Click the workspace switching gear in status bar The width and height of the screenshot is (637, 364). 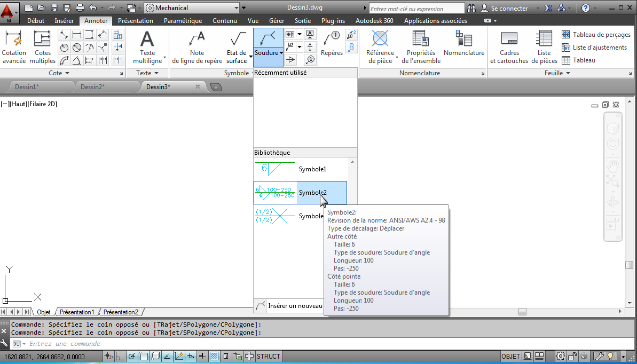click(x=561, y=357)
